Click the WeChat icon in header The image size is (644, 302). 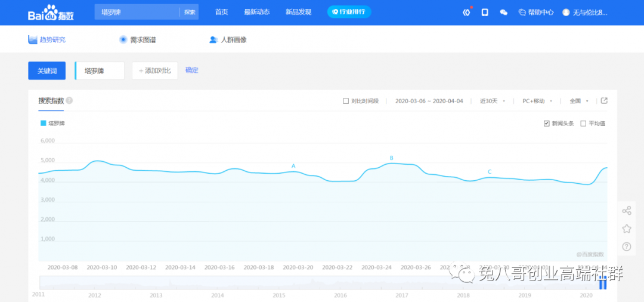click(503, 12)
